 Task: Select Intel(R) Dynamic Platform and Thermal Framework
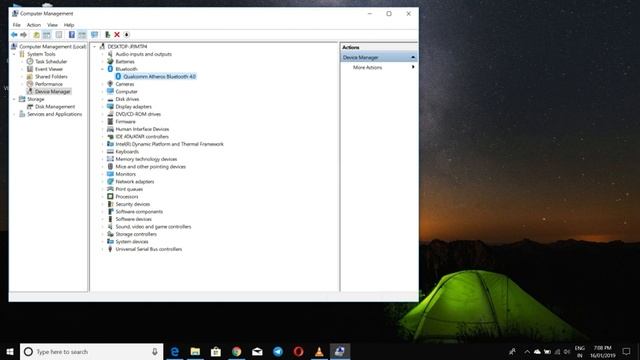click(x=169, y=144)
